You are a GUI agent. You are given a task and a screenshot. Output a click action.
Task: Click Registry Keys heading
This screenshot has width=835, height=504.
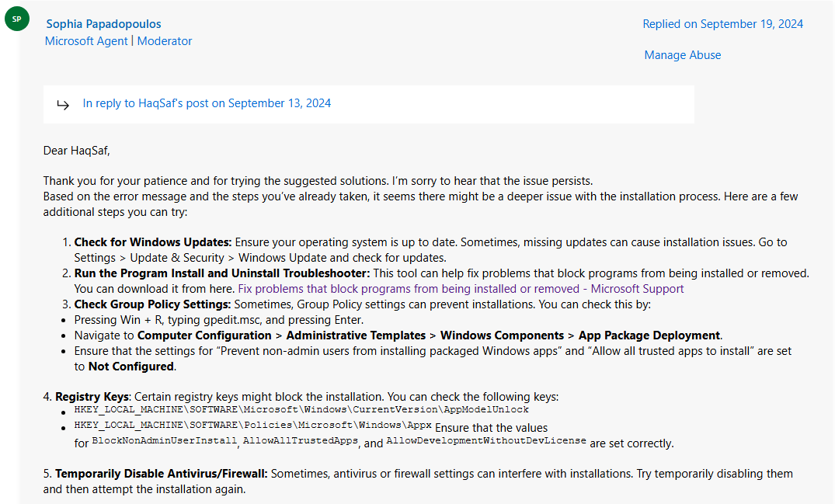point(92,397)
